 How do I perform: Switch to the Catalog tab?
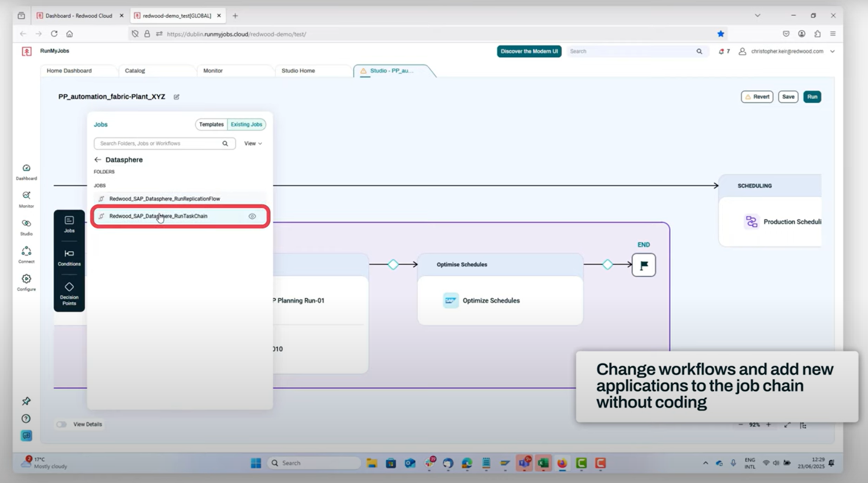[135, 71]
